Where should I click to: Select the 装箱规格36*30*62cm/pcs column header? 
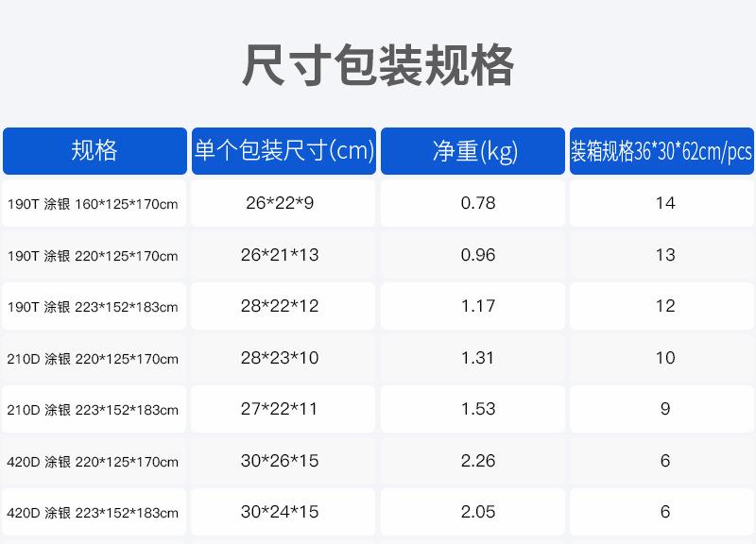[x=662, y=151]
